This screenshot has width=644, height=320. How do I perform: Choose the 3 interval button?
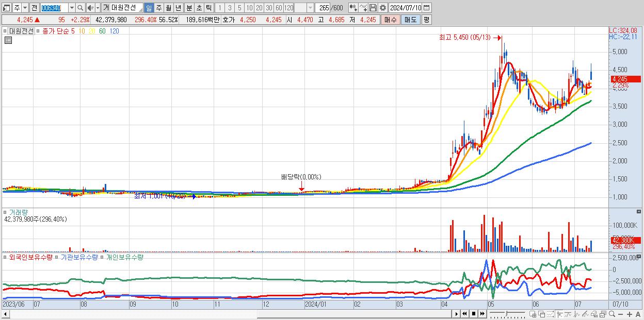coord(229,8)
